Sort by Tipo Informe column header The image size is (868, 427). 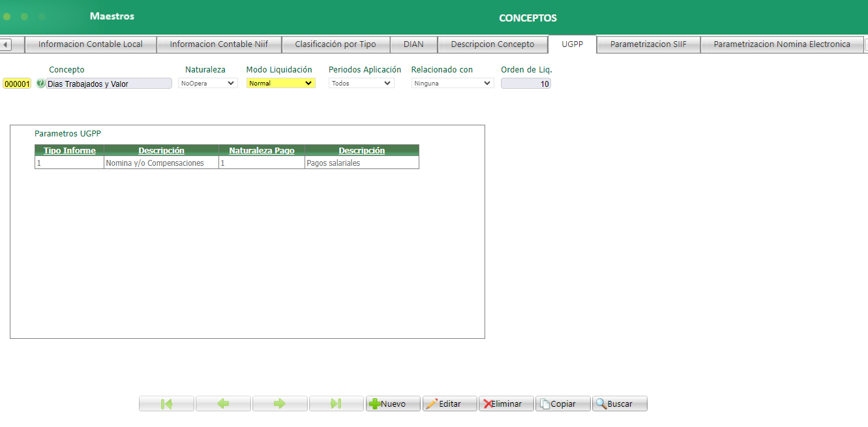[70, 151]
